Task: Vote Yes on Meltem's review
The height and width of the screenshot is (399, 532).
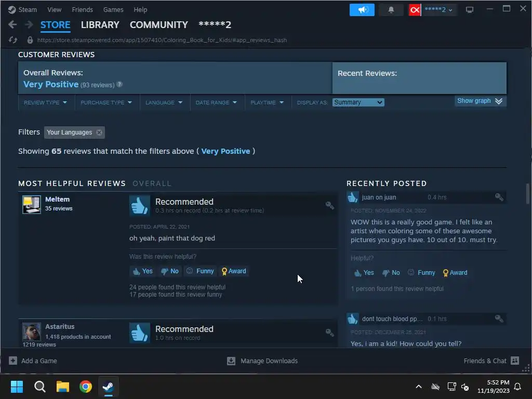Action: (143, 271)
